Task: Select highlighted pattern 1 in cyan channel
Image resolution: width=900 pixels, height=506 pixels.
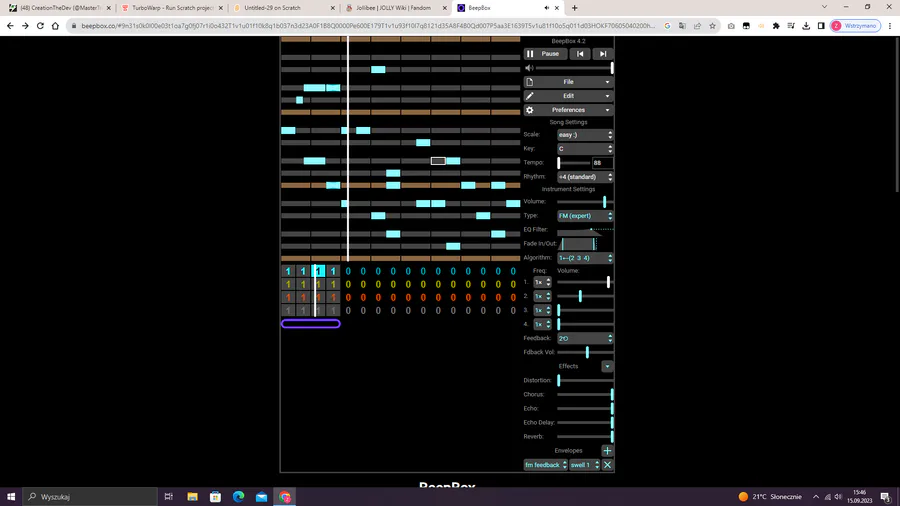Action: 318,271
